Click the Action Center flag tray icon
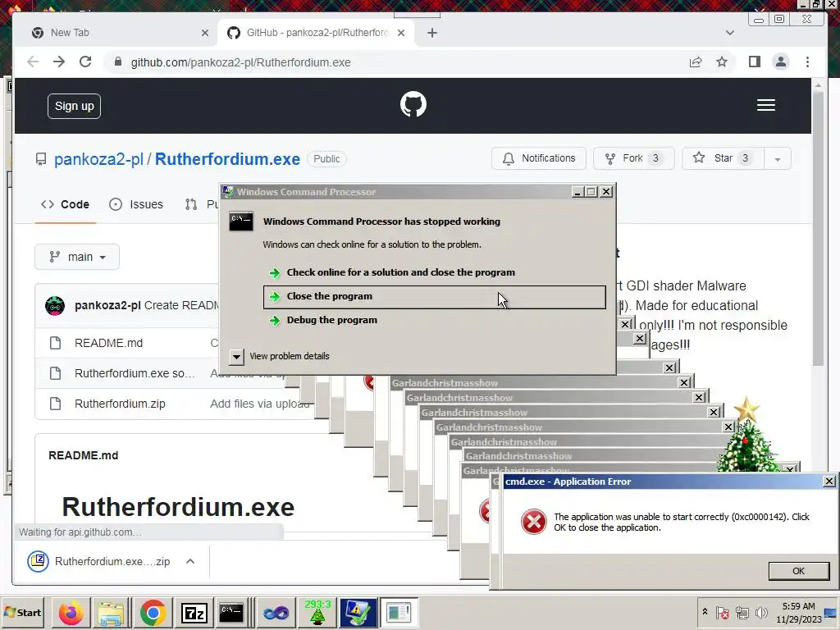Screen dimensions: 840x630 pos(722,612)
